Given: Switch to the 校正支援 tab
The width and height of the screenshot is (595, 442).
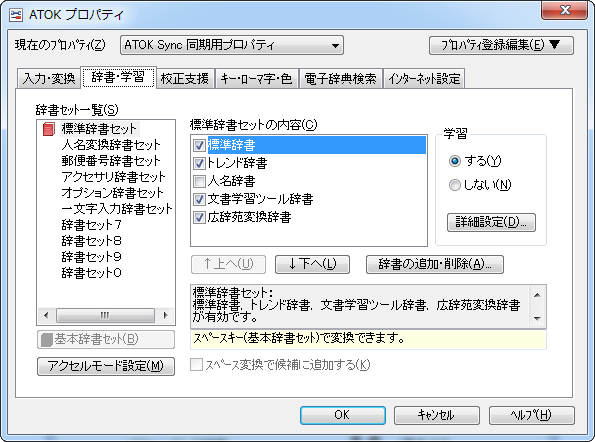Looking at the screenshot, I should (185, 79).
